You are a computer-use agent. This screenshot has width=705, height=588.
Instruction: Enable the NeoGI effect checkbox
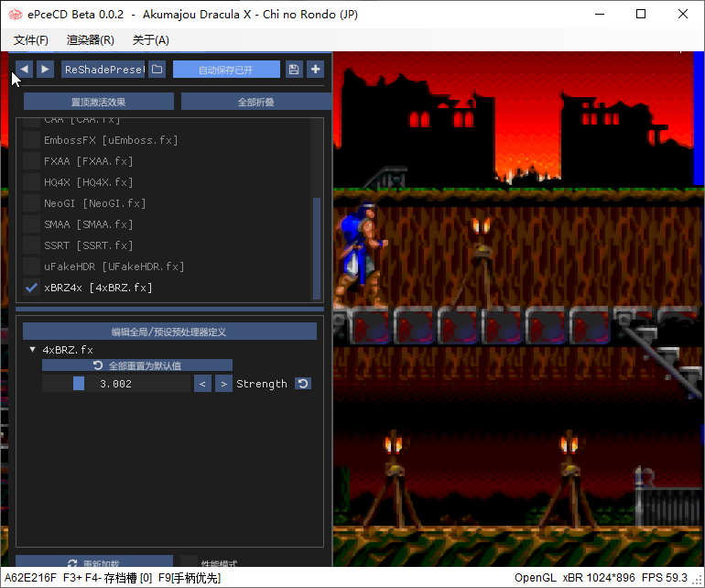click(x=31, y=203)
